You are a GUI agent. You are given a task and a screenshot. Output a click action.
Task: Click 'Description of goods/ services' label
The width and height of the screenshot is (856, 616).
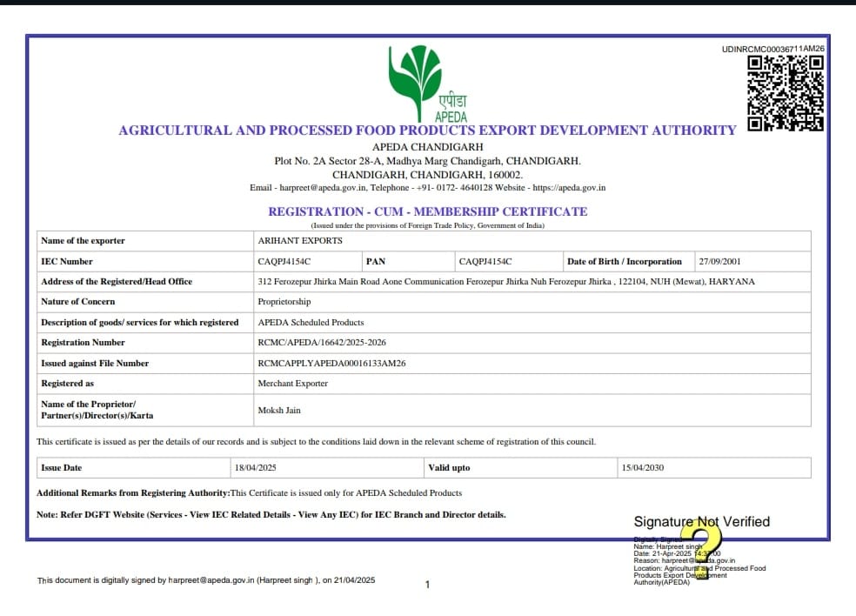140,322
